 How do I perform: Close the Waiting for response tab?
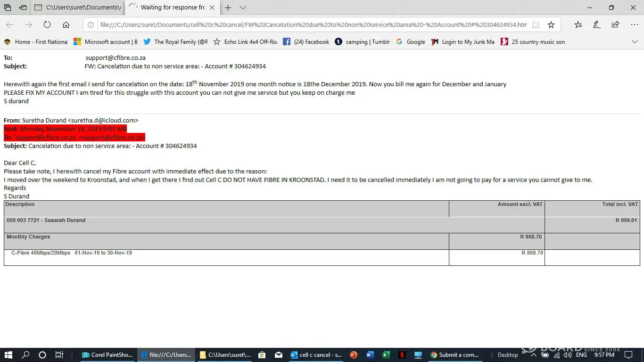tap(212, 8)
